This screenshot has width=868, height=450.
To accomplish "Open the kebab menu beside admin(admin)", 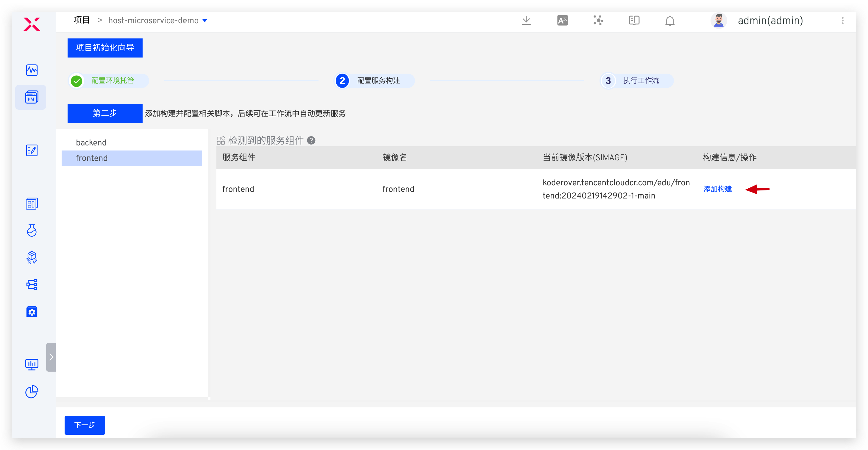I will 842,21.
